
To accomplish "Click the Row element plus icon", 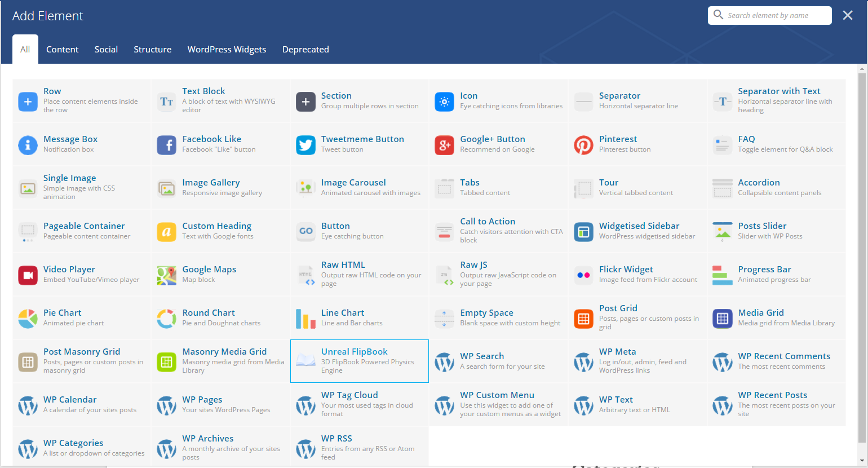I will click(28, 101).
